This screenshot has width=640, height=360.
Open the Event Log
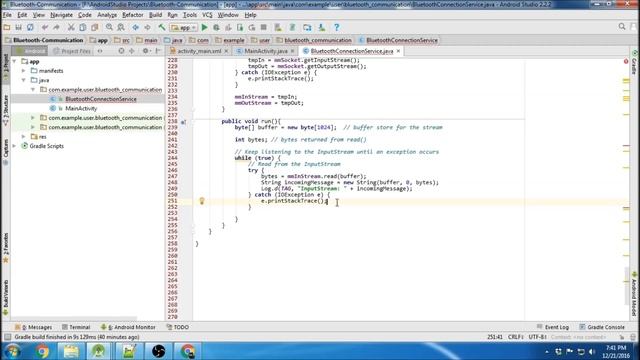pyautogui.click(x=553, y=327)
